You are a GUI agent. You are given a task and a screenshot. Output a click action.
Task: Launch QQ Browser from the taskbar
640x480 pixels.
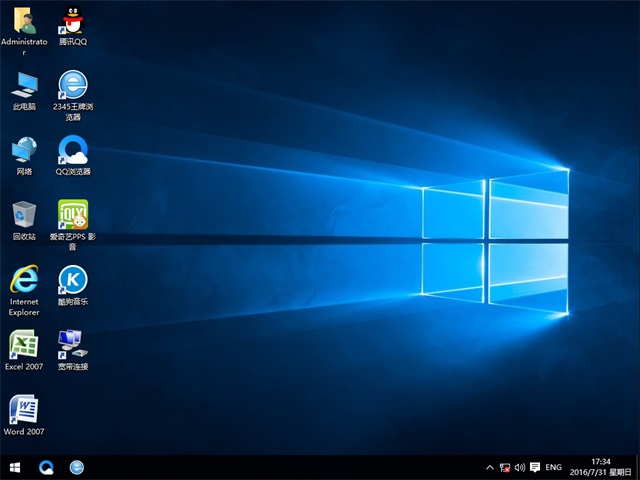[x=46, y=467]
